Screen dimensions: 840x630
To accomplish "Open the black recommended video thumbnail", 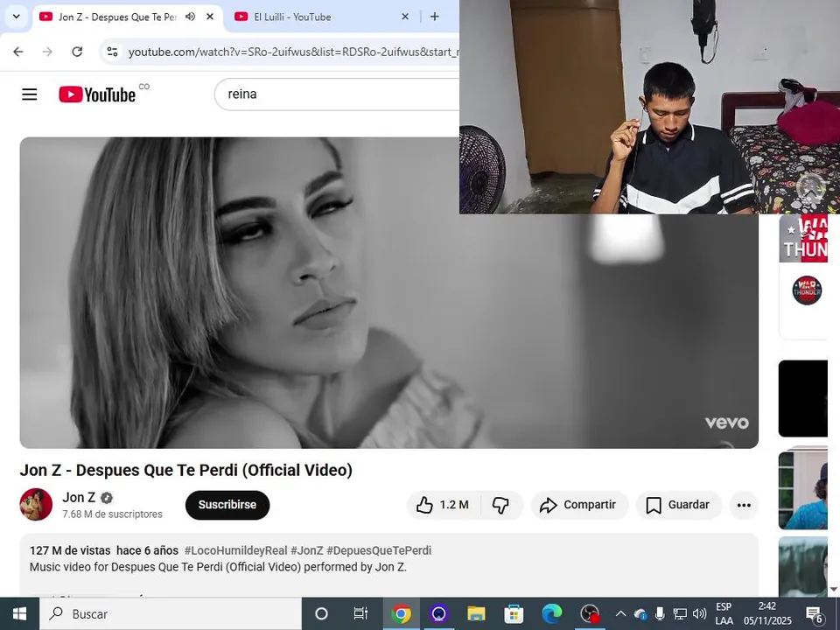I will (x=803, y=399).
